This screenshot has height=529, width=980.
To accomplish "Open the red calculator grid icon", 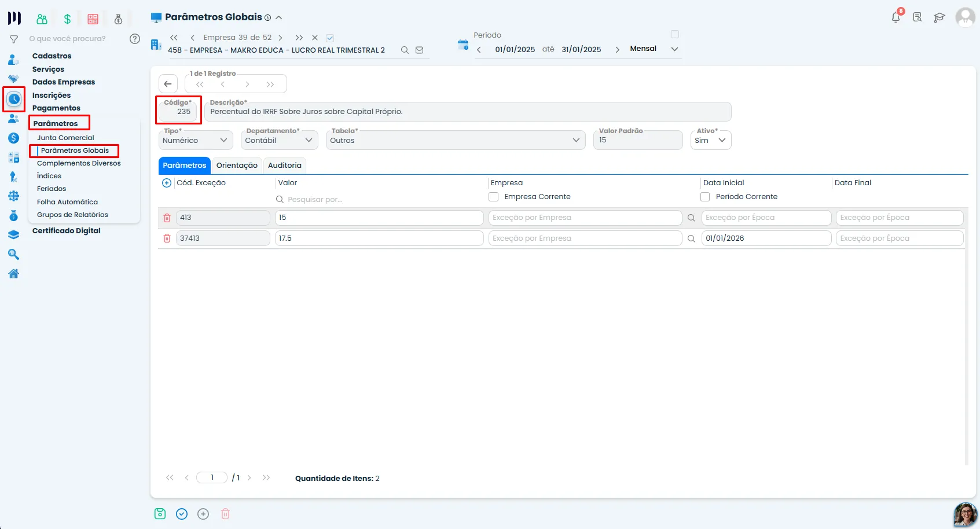I will click(x=93, y=19).
